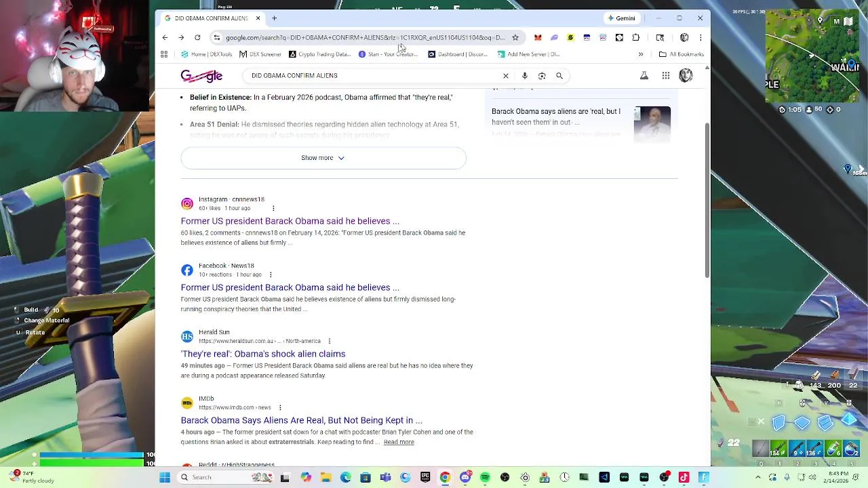
Task: Open the Obama thumbnail image in side card
Action: 652,124
